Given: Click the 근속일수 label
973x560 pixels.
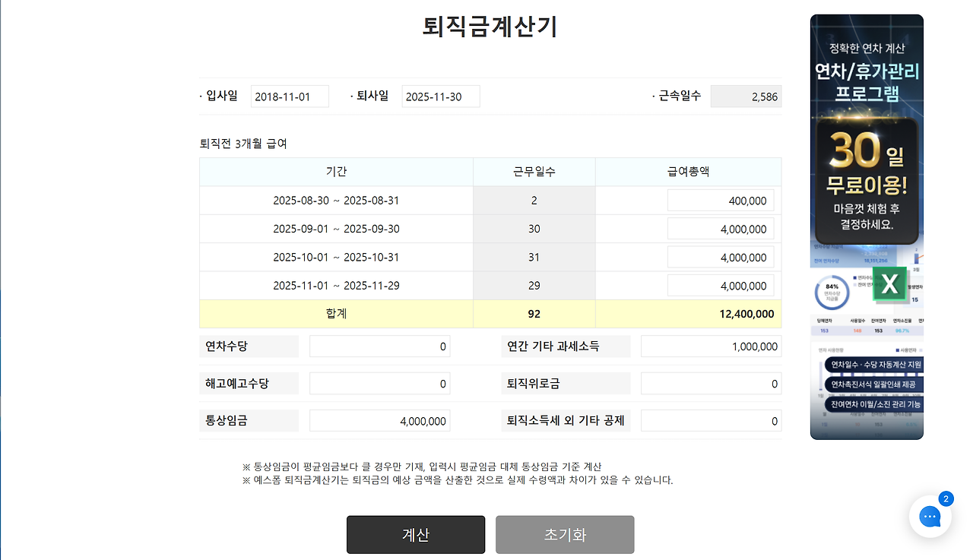Looking at the screenshot, I should coord(680,96).
